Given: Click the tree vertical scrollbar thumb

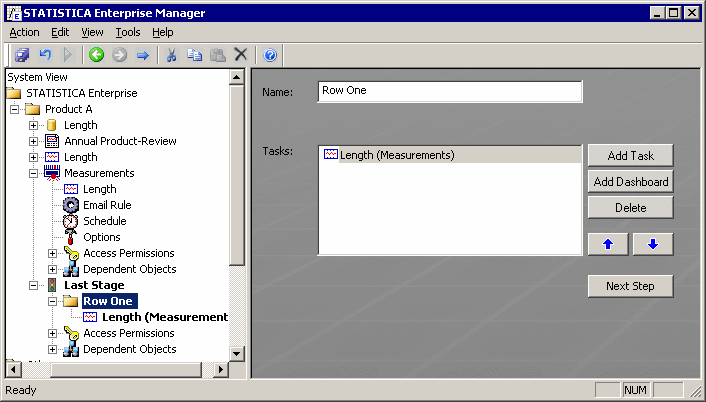Looking at the screenshot, I should tap(237, 176).
